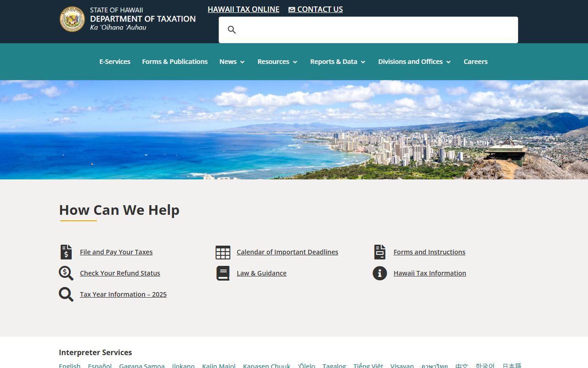Open the Contact Us link
This screenshot has height=368, width=588.
320,9
